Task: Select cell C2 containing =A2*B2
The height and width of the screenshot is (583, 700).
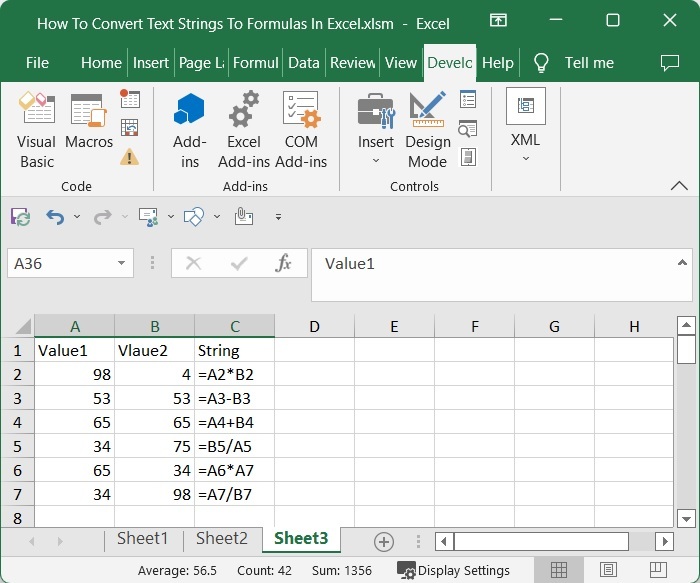Action: pyautogui.click(x=234, y=374)
